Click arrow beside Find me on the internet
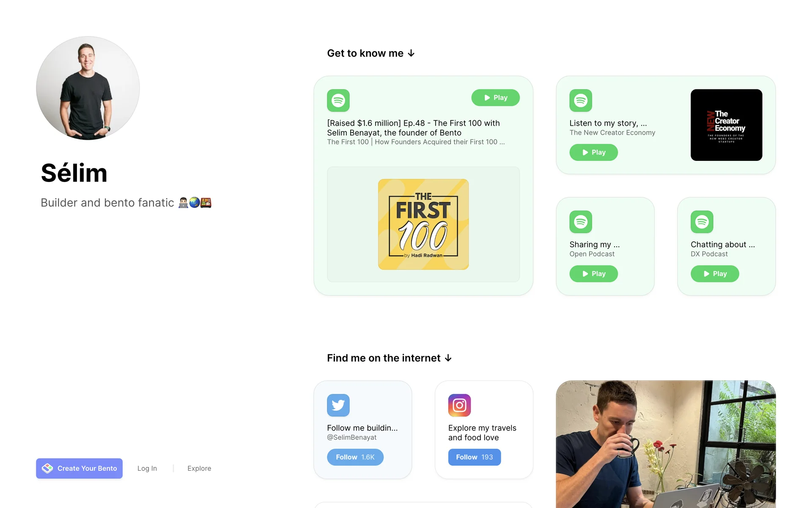 point(448,358)
